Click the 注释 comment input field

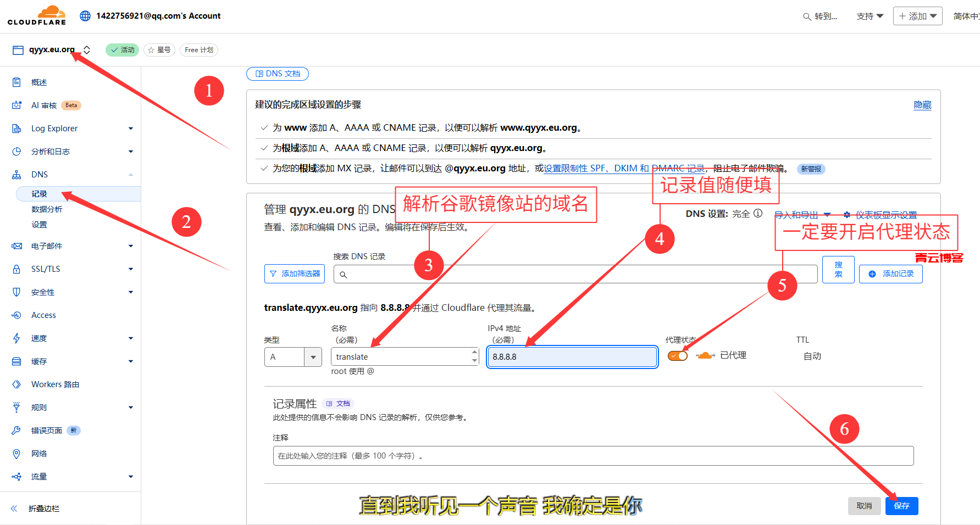pyautogui.click(x=593, y=456)
